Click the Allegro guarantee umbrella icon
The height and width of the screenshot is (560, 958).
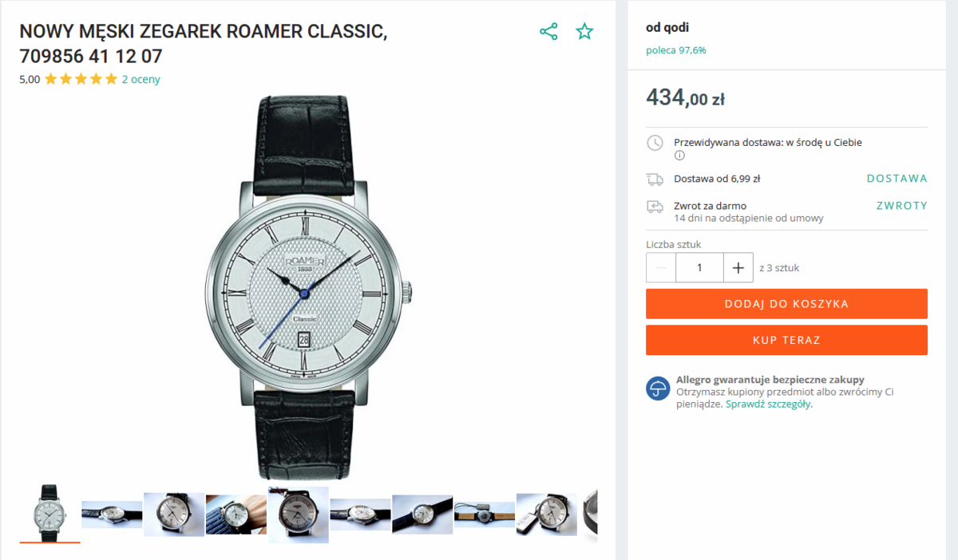[x=658, y=388]
